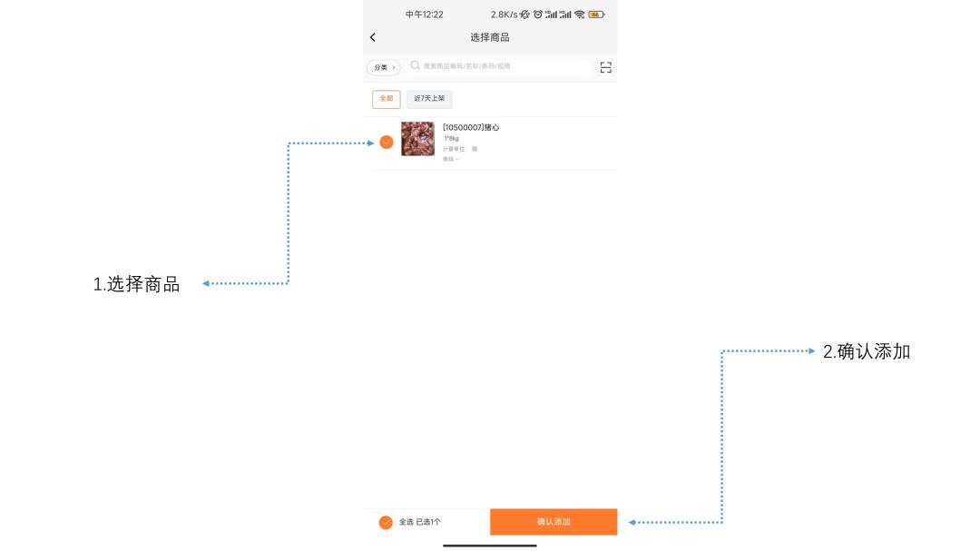980x551 pixels.
Task: Tap the 已选1个 selected count label
Action: pyautogui.click(x=428, y=522)
